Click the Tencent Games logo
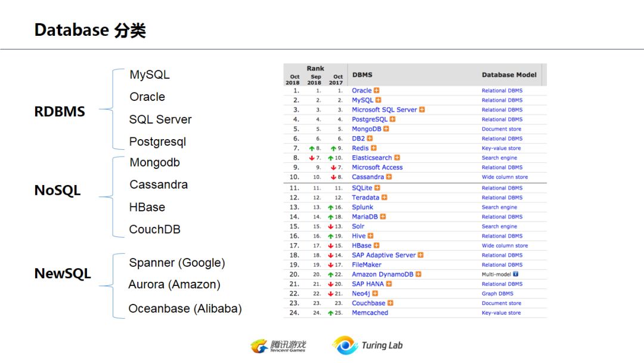Image resolution: width=644 pixels, height=363 pixels. [x=278, y=346]
